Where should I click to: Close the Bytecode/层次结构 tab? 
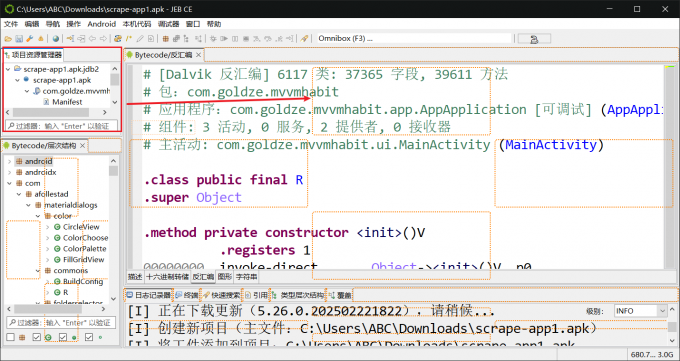[x=82, y=145]
